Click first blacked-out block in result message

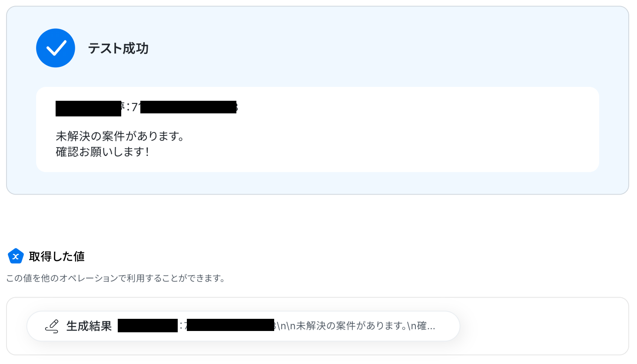(x=88, y=108)
